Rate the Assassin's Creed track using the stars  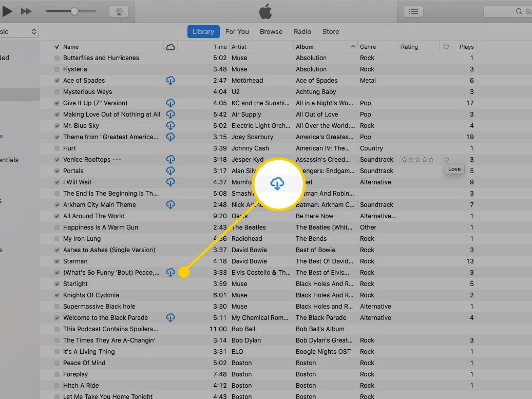point(417,159)
